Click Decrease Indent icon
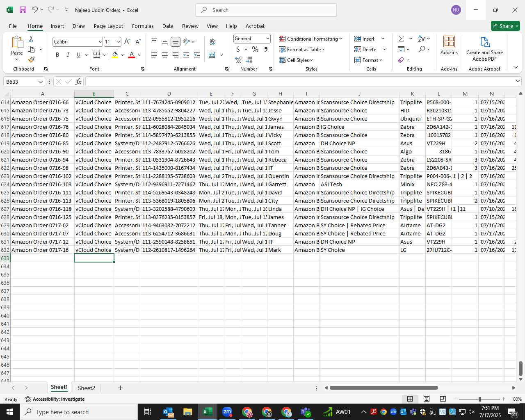Viewport: 525px width, 420px height. tap(186, 55)
